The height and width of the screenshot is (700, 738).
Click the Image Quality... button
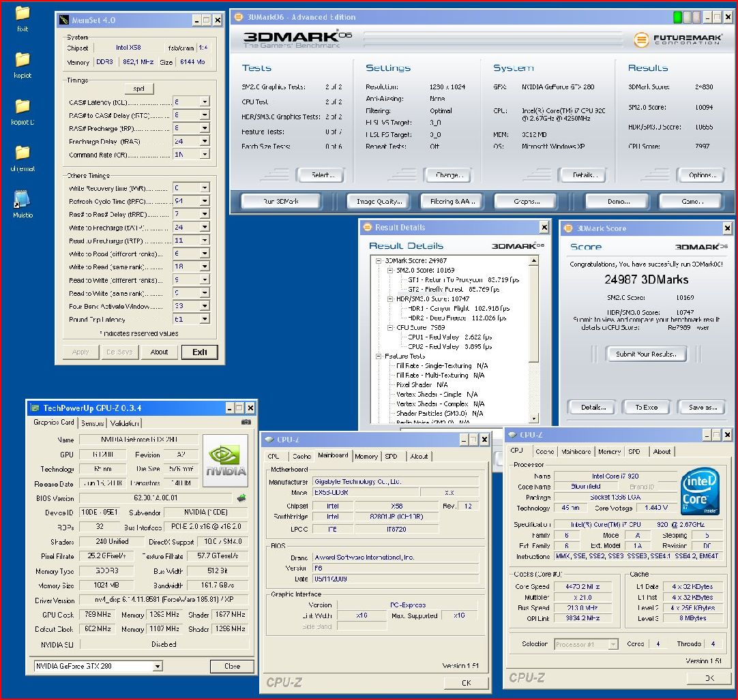pyautogui.click(x=379, y=201)
